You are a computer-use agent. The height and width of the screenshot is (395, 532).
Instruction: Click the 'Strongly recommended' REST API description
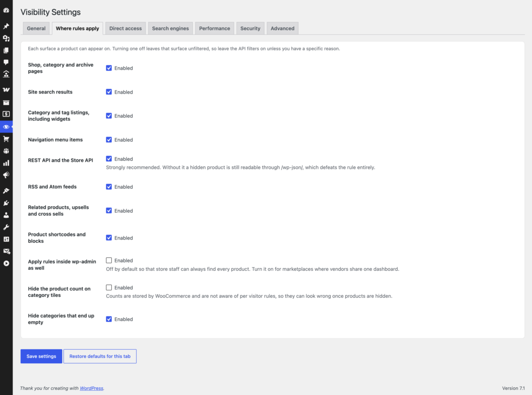(x=241, y=167)
